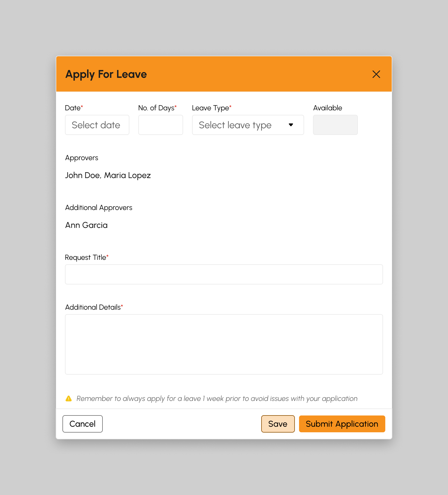This screenshot has height=495, width=448.
Task: Click the reminder note about applying early
Action: tap(217, 398)
